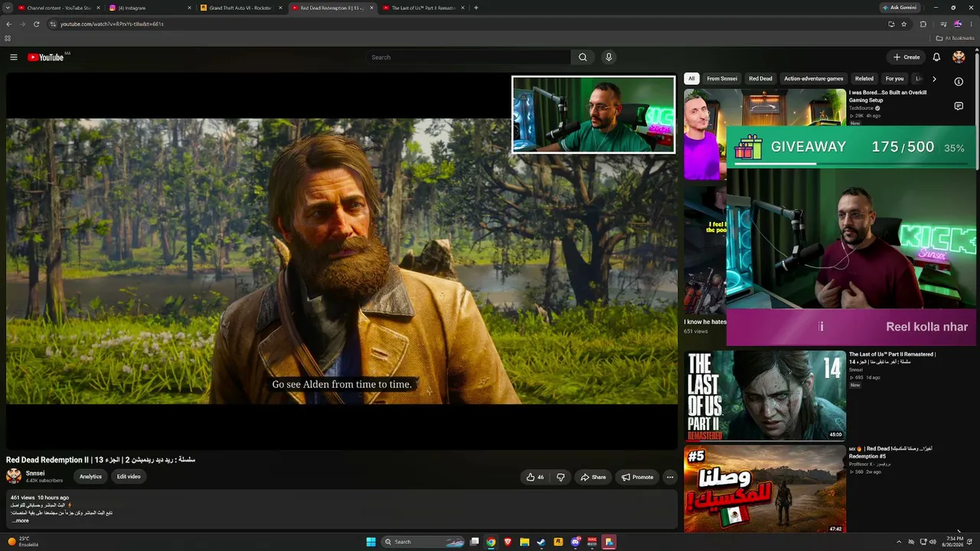The width and height of the screenshot is (980, 551).
Task: Like the Red Dead Redemption video
Action: (x=535, y=477)
